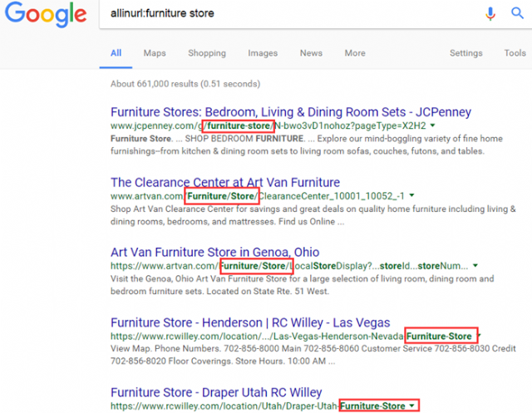Open search Settings
The height and width of the screenshot is (413, 532).
(x=465, y=53)
